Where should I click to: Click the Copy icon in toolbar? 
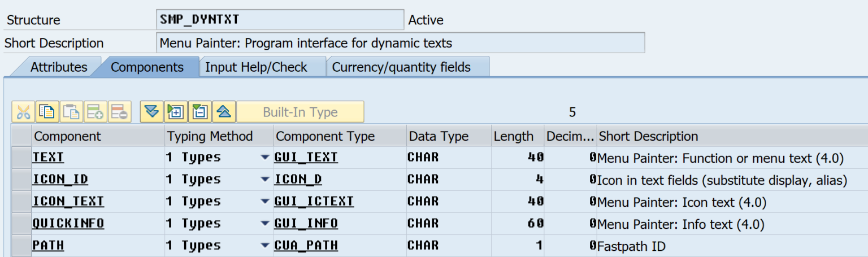(x=47, y=112)
